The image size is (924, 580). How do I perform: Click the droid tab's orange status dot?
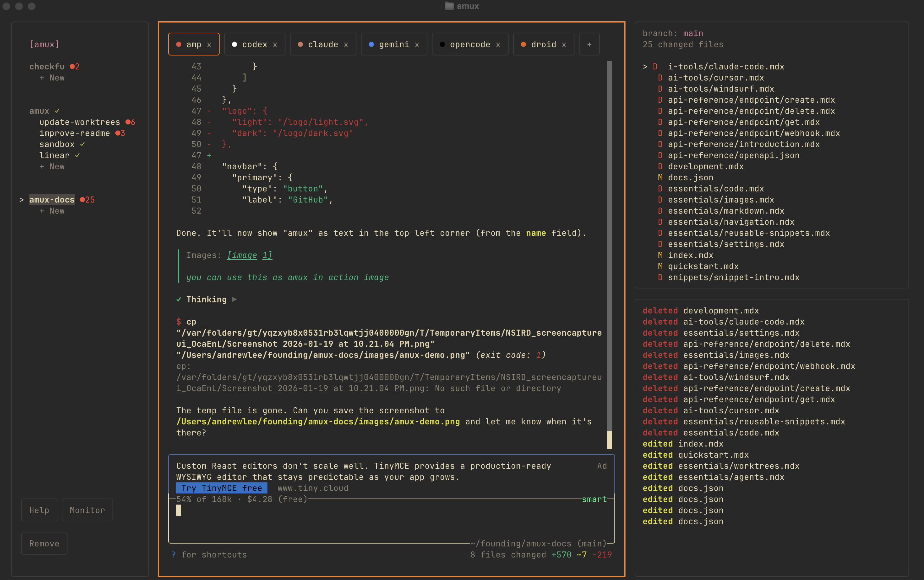523,44
